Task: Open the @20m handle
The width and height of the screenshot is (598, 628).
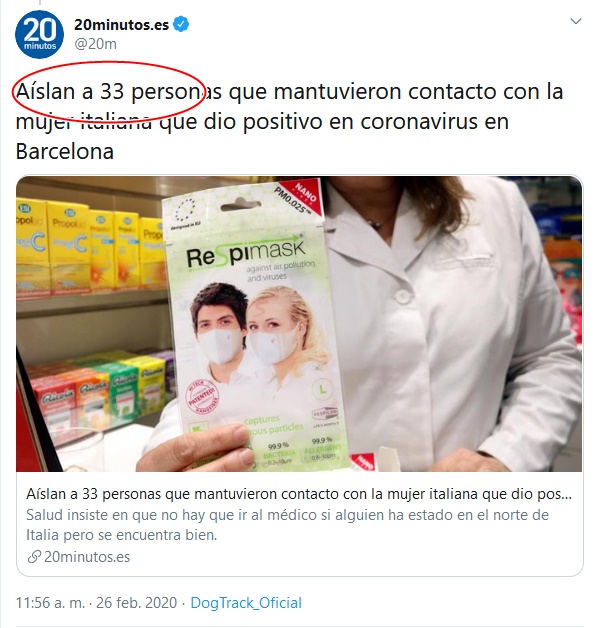Action: point(95,44)
